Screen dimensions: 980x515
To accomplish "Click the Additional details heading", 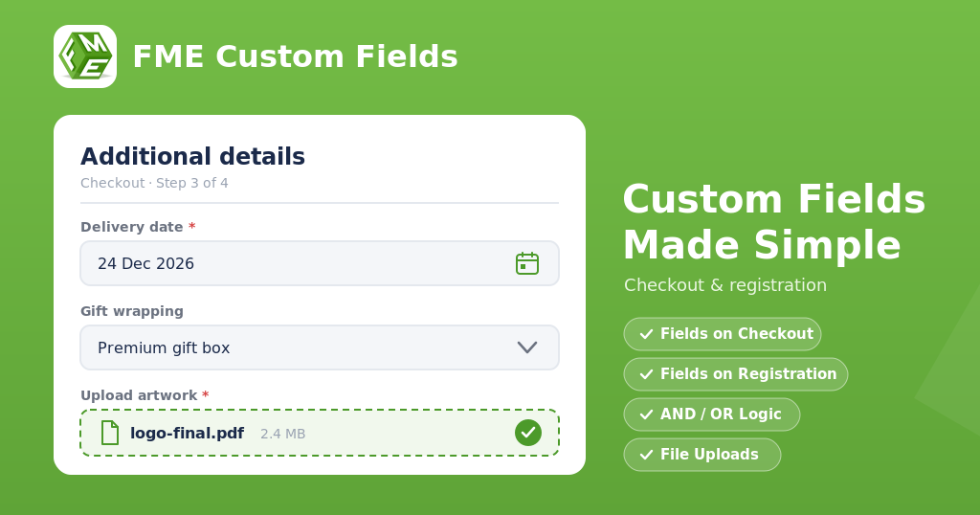I will (192, 156).
